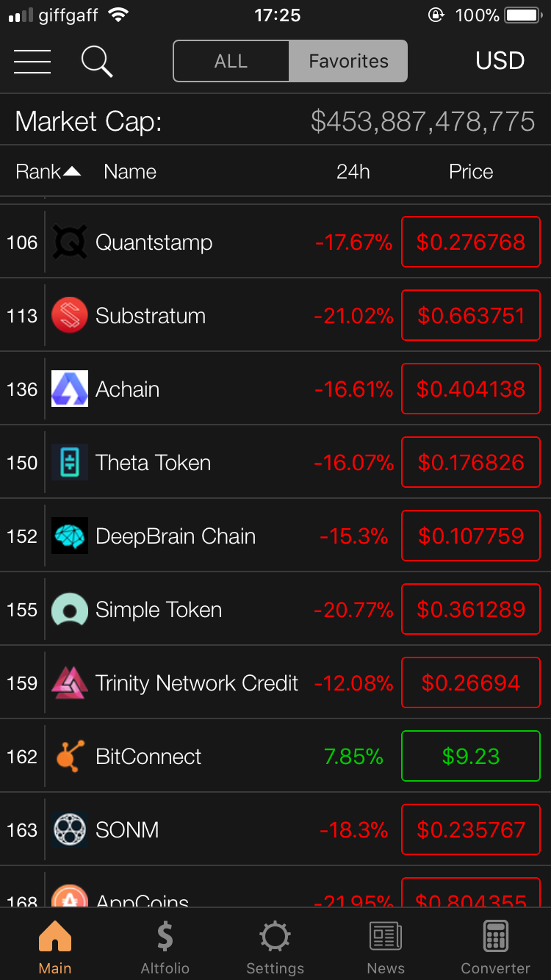This screenshot has width=551, height=980.
Task: Open the SONM coin icon
Action: (x=70, y=829)
